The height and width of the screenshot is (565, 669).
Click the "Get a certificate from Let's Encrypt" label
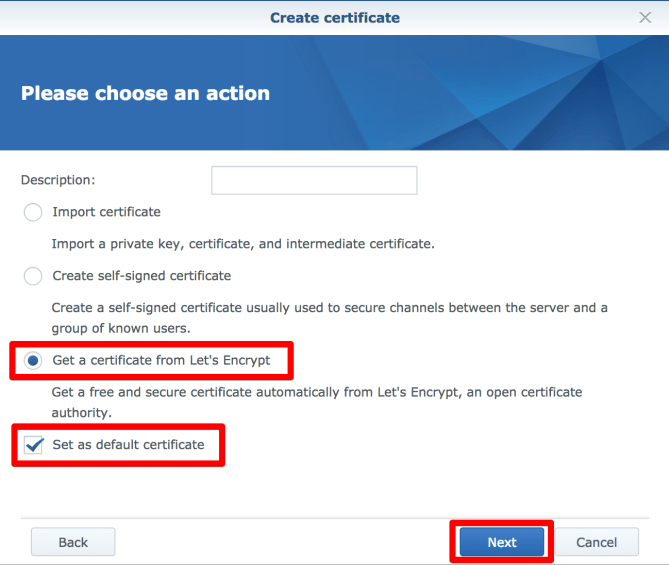[161, 360]
